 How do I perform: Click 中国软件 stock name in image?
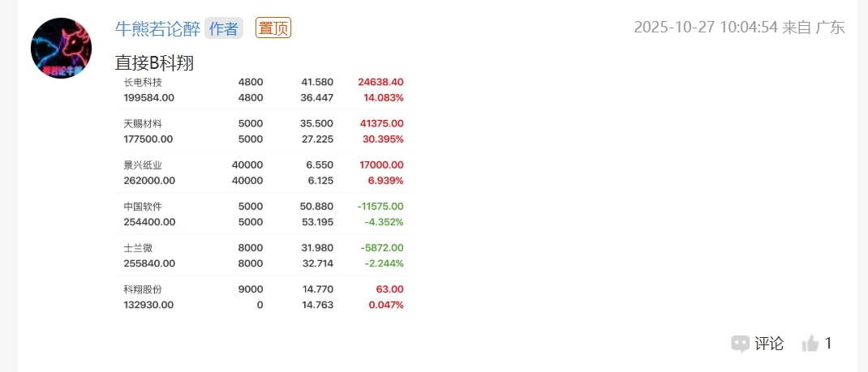[143, 206]
